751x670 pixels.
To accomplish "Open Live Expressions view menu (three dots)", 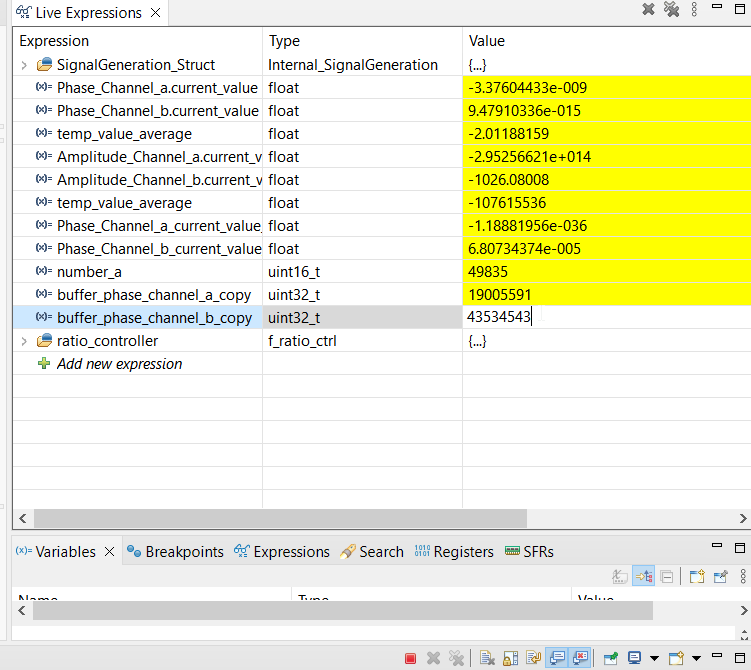I will [x=694, y=9].
